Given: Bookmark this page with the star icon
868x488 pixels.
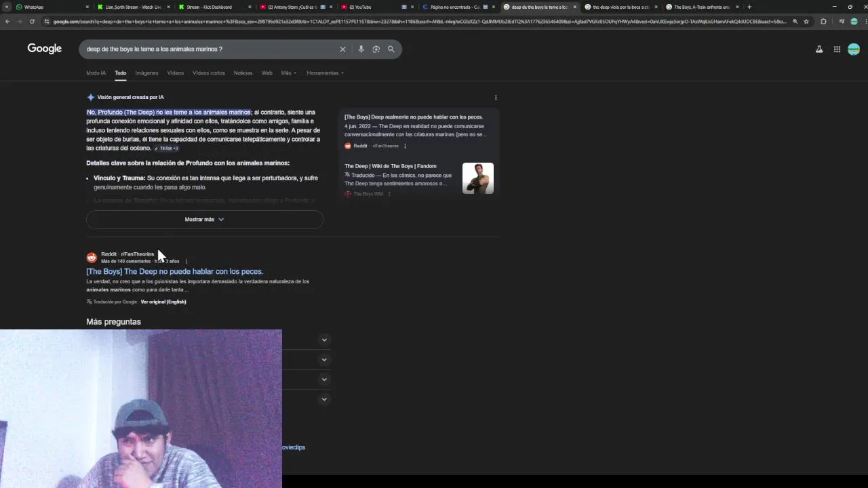Looking at the screenshot, I should (x=806, y=21).
